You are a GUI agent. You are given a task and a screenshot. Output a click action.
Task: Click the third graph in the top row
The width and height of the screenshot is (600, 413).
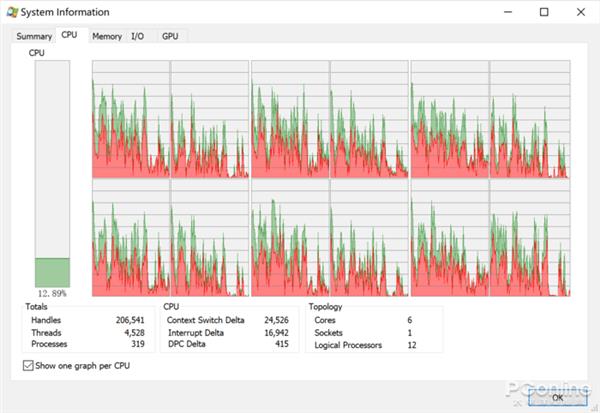pos(290,119)
